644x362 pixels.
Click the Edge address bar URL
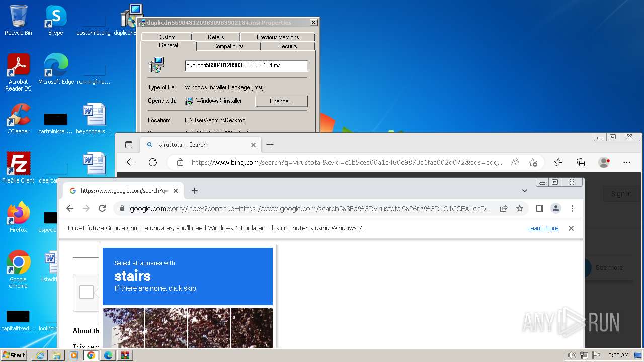(x=347, y=162)
